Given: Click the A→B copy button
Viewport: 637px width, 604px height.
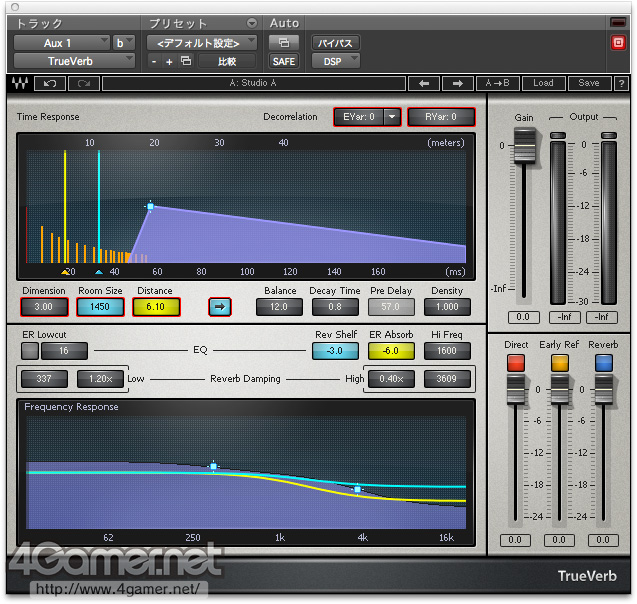Looking at the screenshot, I should 498,83.
